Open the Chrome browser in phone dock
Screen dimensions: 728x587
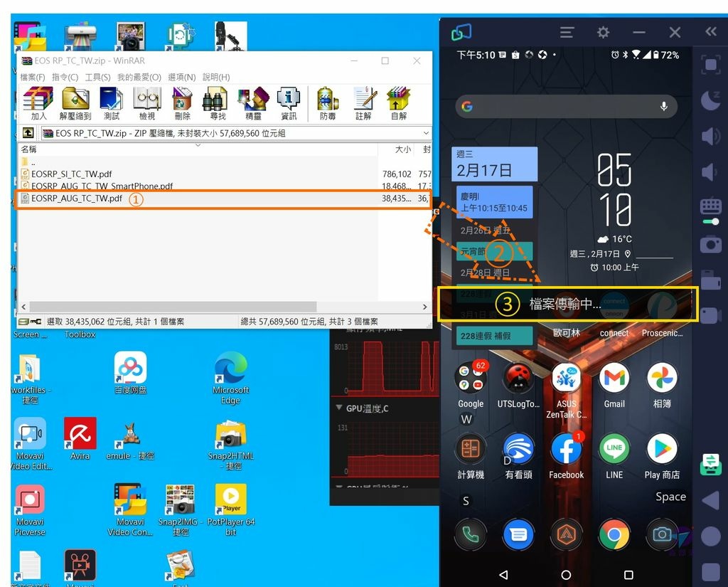(614, 535)
